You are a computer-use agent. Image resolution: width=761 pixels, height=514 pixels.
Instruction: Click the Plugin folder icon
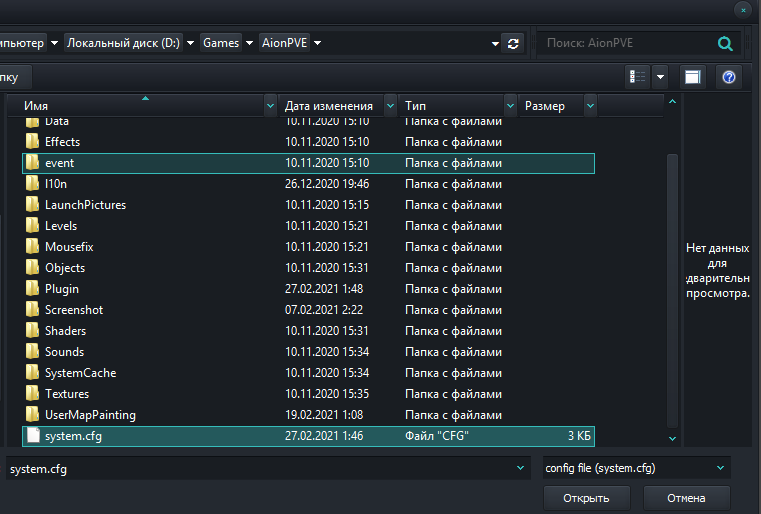tap(33, 289)
